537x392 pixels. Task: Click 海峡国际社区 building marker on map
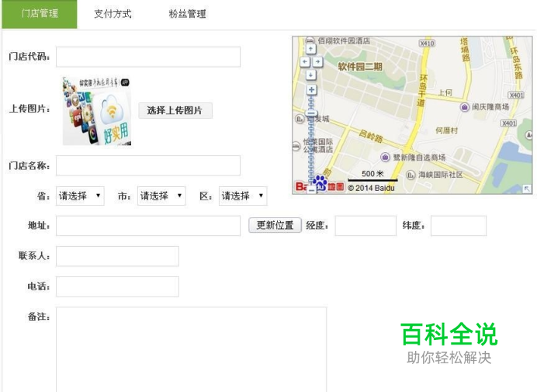click(x=411, y=175)
